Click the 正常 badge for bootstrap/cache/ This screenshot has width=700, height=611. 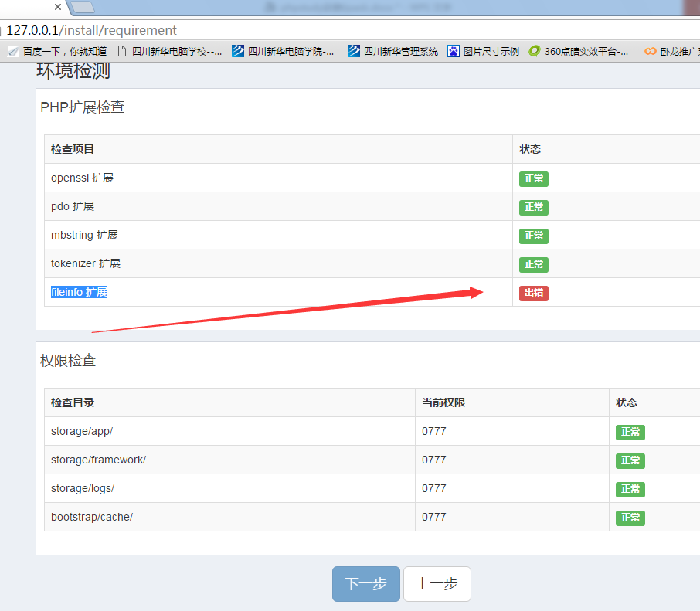click(630, 518)
